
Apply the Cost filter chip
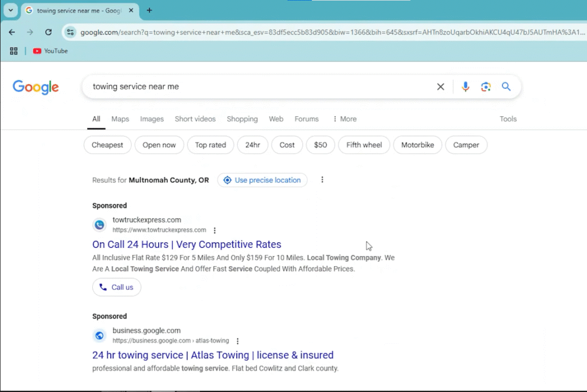[x=287, y=145]
